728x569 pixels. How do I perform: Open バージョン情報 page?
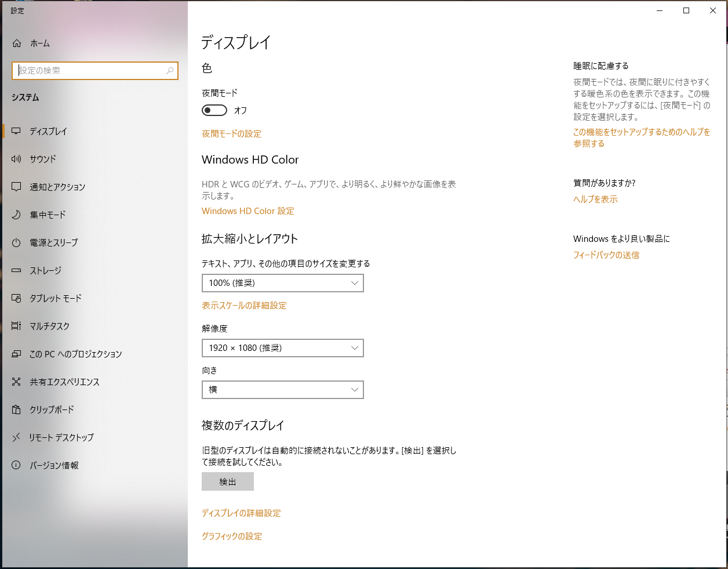pyautogui.click(x=94, y=465)
